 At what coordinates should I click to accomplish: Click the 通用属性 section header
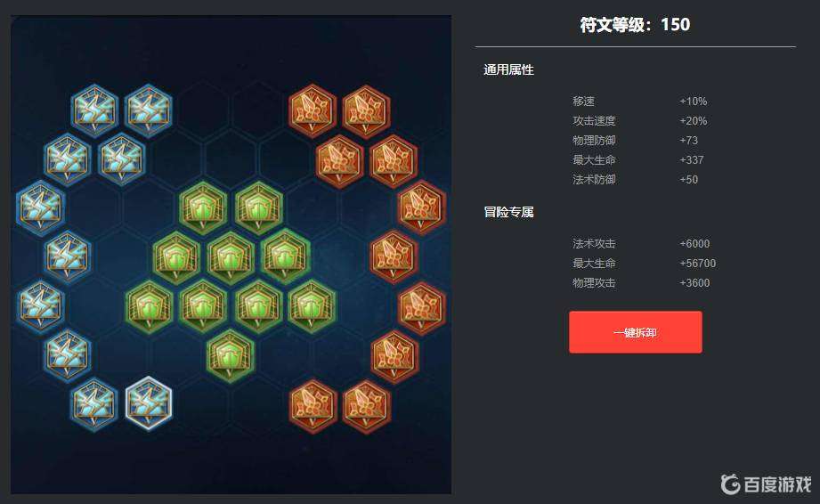pos(508,69)
